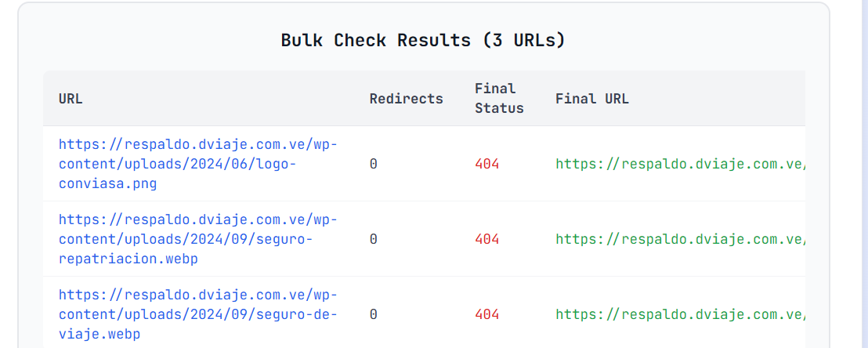Image resolution: width=868 pixels, height=348 pixels.
Task: Open the seguro-de-viaje.webp URL link
Action: (197, 314)
